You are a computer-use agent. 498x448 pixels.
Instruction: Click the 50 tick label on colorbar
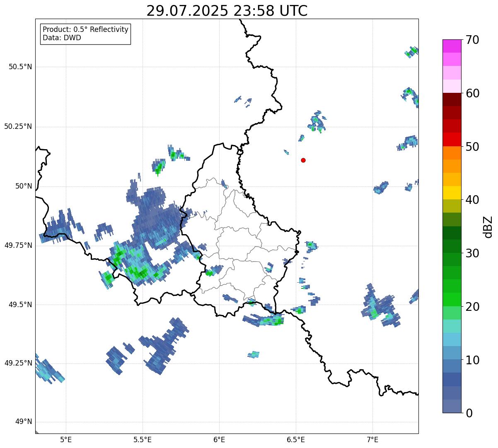472,147
